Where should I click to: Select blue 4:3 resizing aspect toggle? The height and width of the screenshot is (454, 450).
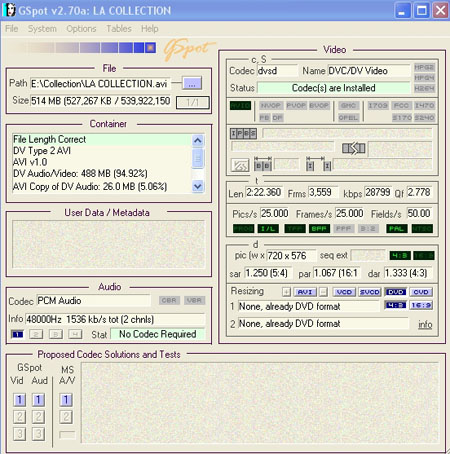click(x=395, y=305)
